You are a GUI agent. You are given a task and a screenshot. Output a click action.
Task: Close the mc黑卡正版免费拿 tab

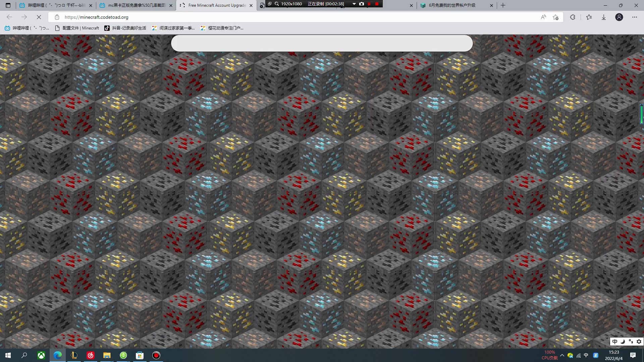[171, 5]
